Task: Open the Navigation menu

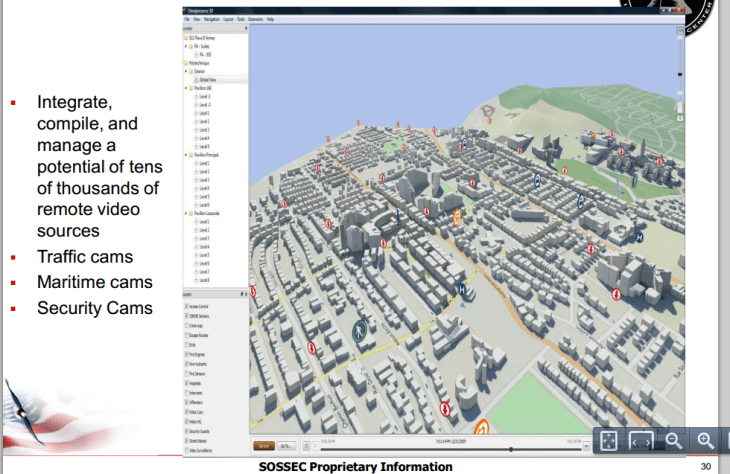Action: tap(213, 19)
